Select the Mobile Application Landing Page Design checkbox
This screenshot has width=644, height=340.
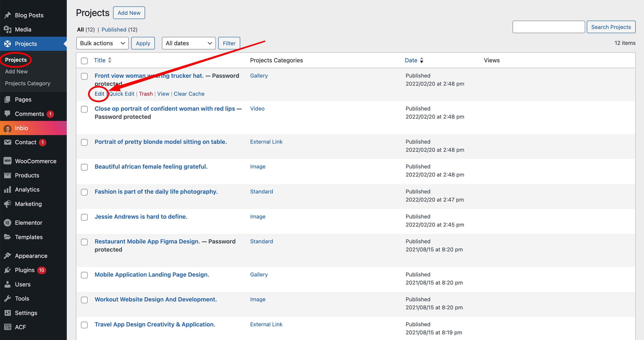[x=84, y=275]
